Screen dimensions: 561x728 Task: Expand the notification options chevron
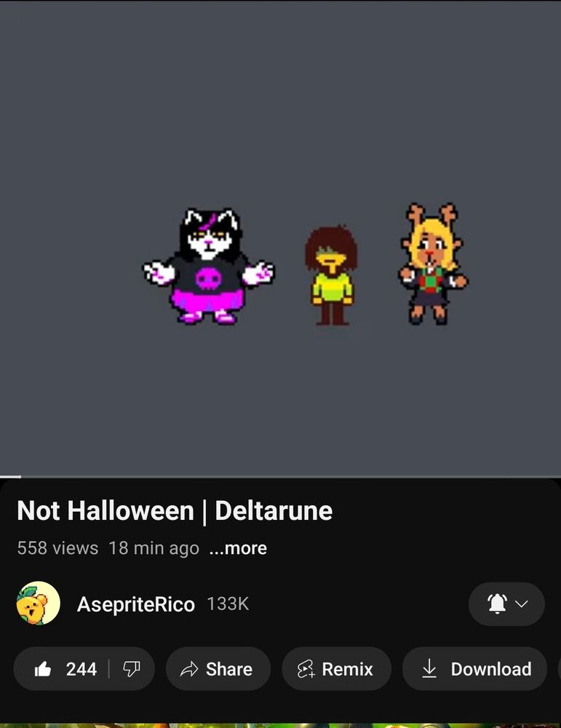(x=522, y=604)
